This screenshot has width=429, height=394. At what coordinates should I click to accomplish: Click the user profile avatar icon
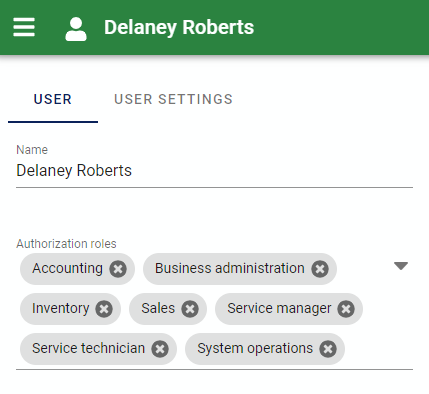point(76,29)
